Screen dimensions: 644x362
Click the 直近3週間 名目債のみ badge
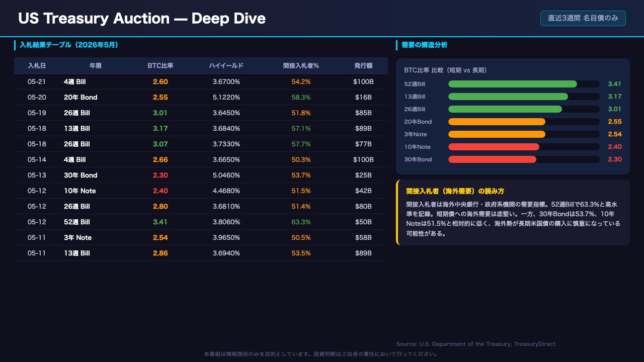[583, 18]
